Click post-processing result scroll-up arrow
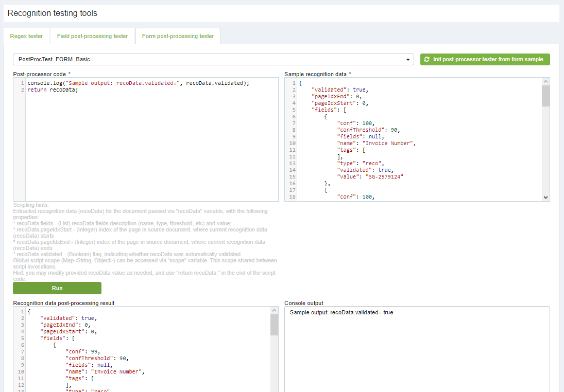 [x=275, y=311]
